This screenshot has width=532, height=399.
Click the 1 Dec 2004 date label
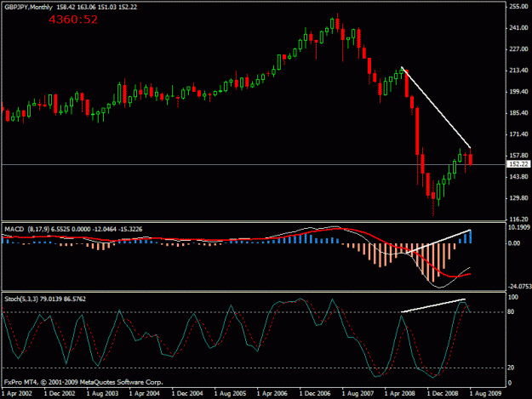(x=187, y=394)
